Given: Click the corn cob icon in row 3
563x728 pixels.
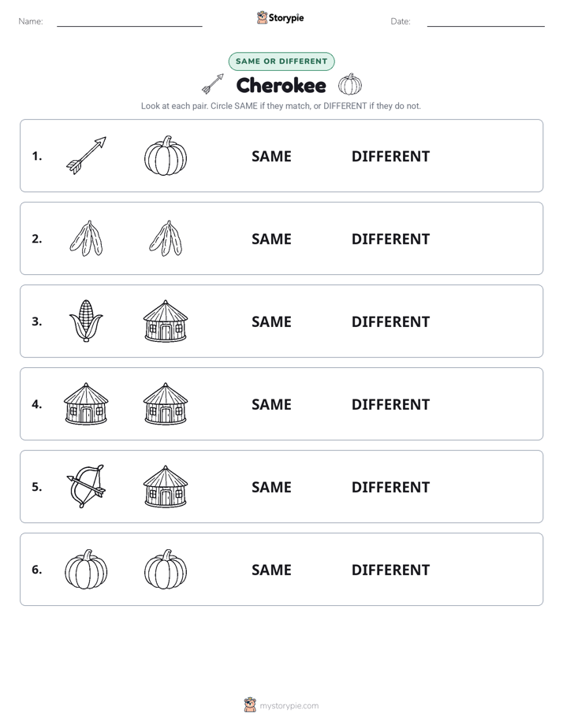Looking at the screenshot, I should click(86, 321).
